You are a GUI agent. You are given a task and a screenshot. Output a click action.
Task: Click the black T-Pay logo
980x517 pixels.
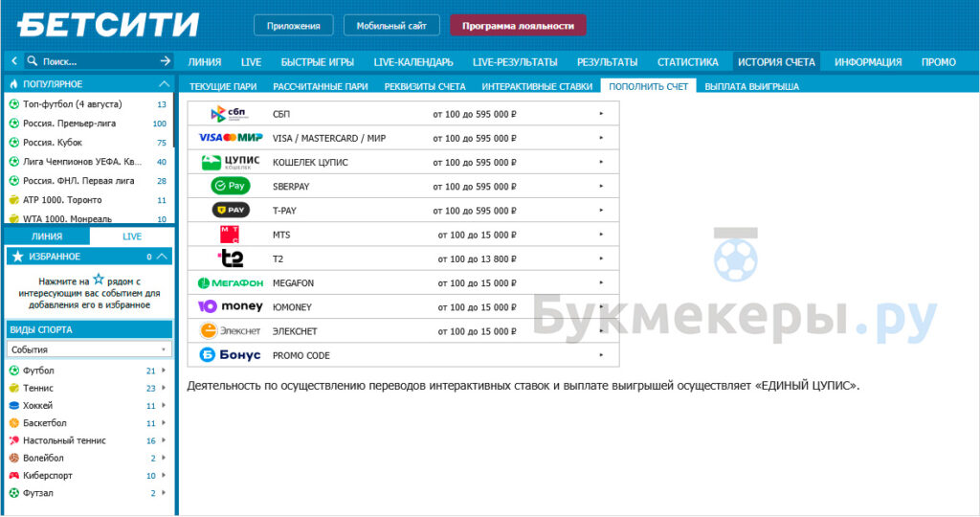[231, 210]
